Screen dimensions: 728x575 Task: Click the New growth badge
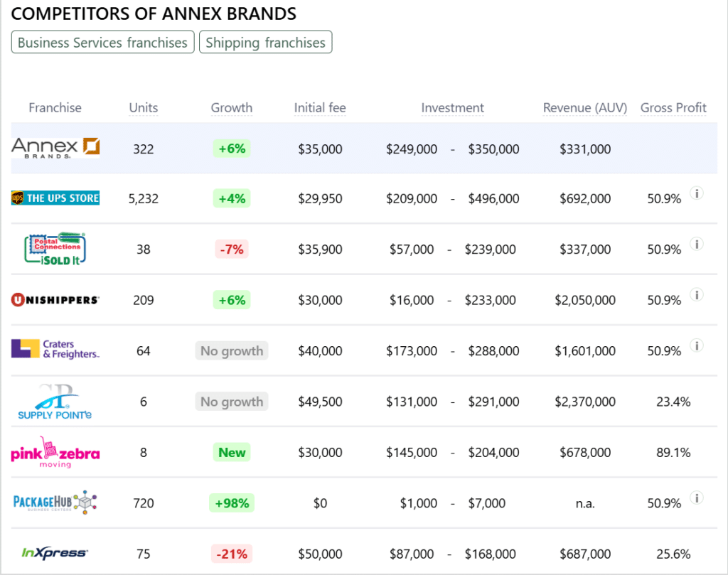click(232, 453)
